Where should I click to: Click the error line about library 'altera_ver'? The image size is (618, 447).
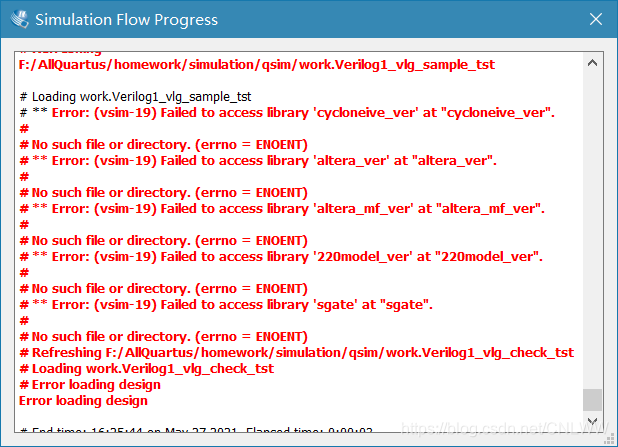click(x=259, y=161)
